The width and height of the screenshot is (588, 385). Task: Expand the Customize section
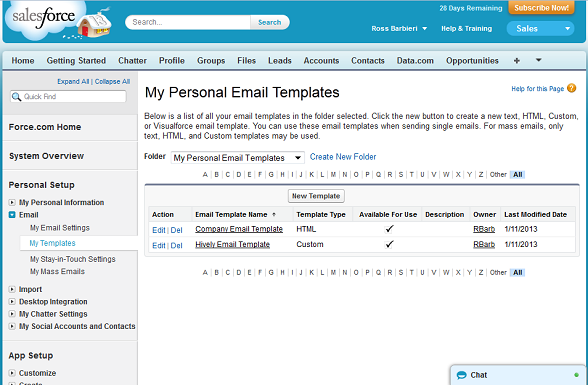tap(12, 373)
